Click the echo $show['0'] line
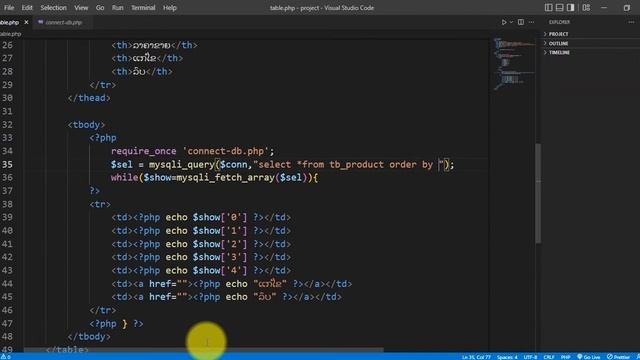 click(201, 218)
